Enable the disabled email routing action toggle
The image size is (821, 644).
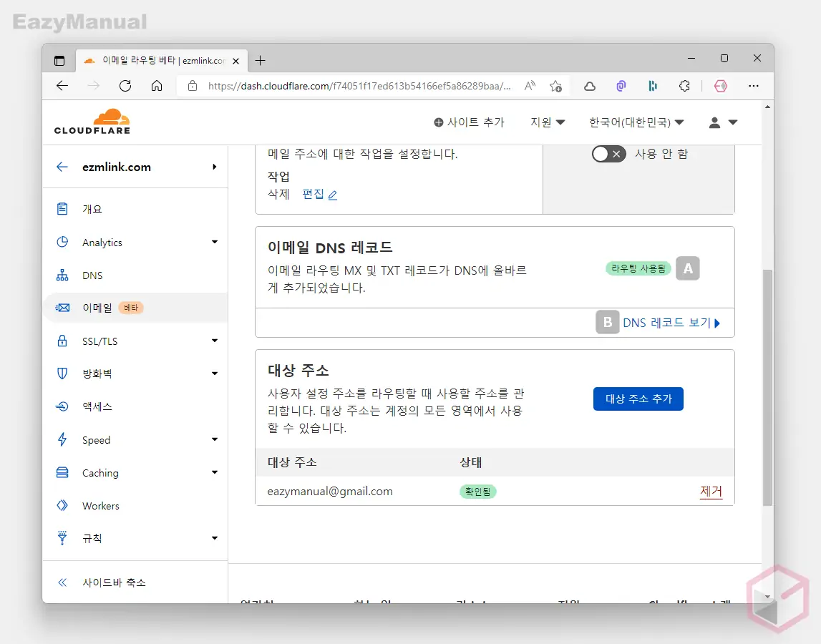pyautogui.click(x=608, y=153)
